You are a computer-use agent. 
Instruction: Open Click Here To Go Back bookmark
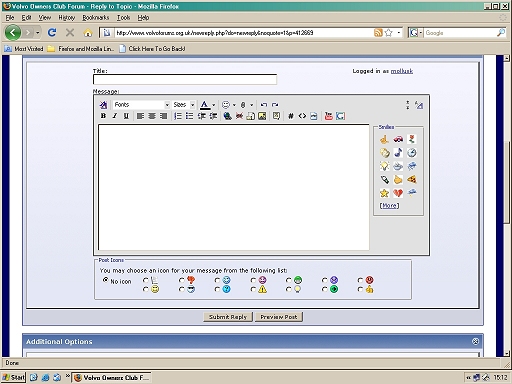[x=153, y=49]
